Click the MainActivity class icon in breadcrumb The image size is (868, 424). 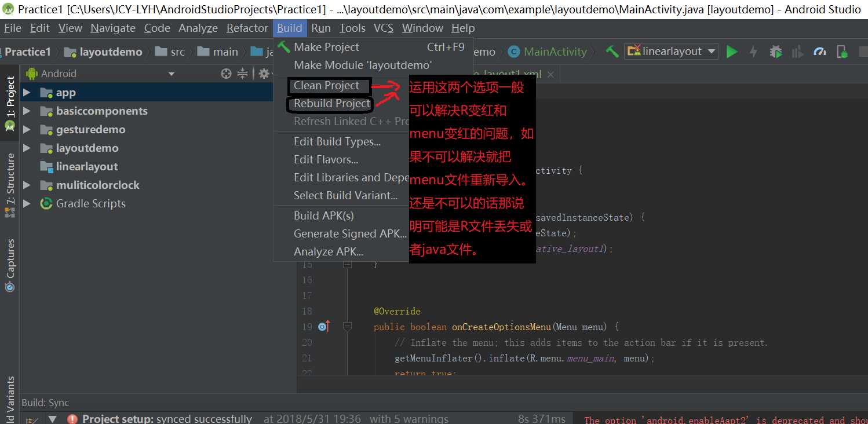pyautogui.click(x=513, y=52)
